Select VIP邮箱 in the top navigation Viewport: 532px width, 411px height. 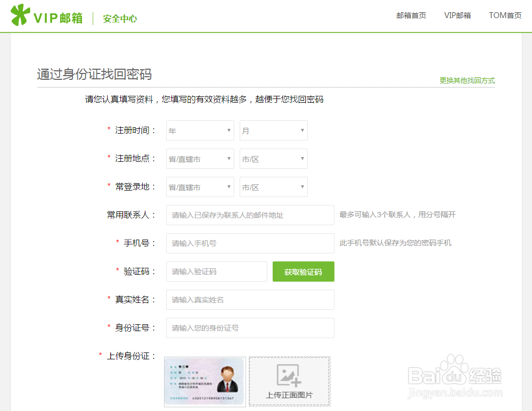(457, 16)
